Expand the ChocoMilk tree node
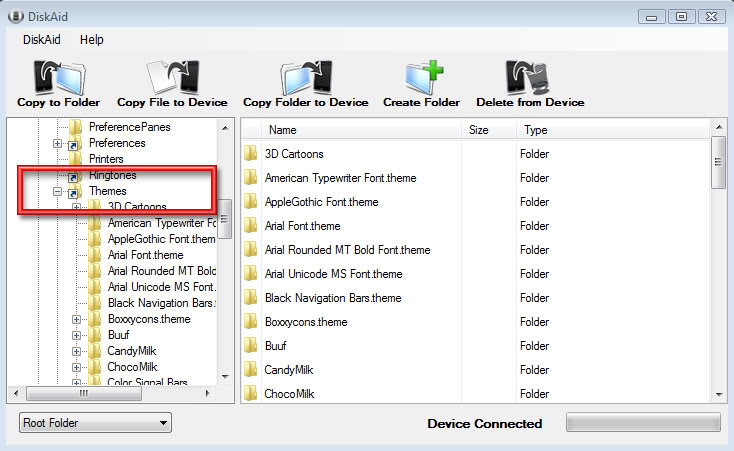This screenshot has height=451, width=734. coord(76,367)
